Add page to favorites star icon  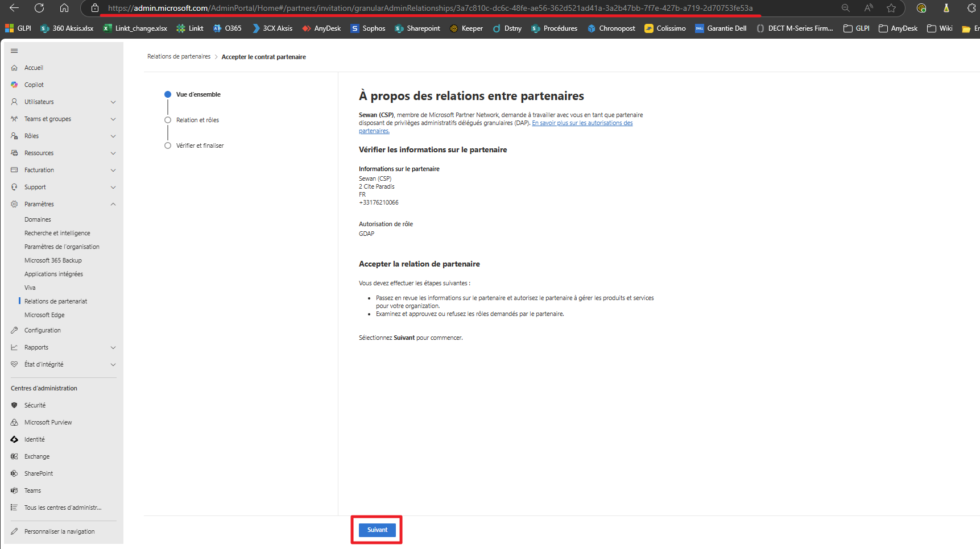pos(891,8)
